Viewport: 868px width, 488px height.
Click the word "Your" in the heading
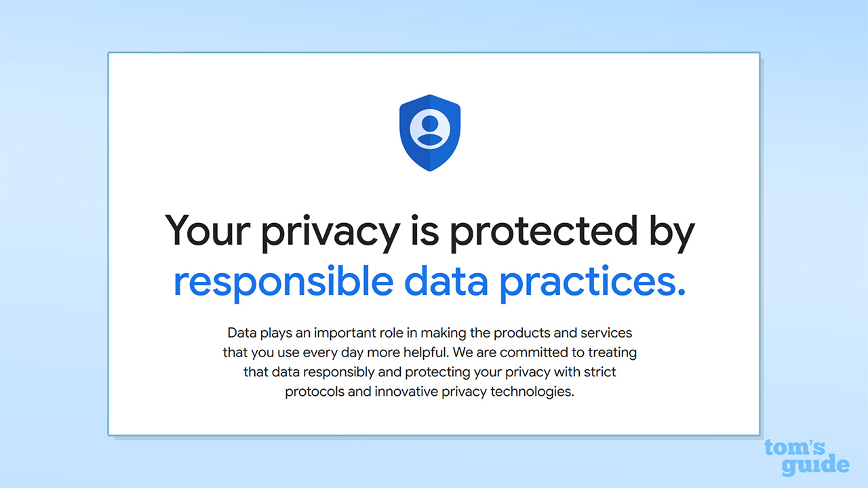coord(208,230)
